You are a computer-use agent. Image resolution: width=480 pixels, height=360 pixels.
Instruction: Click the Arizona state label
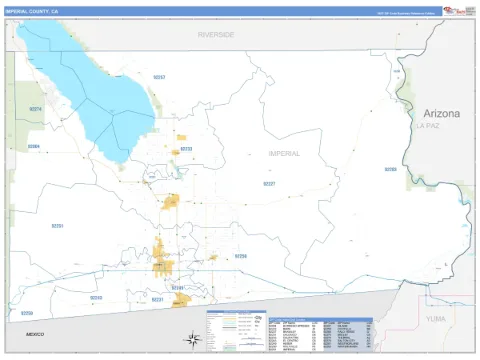(x=442, y=114)
